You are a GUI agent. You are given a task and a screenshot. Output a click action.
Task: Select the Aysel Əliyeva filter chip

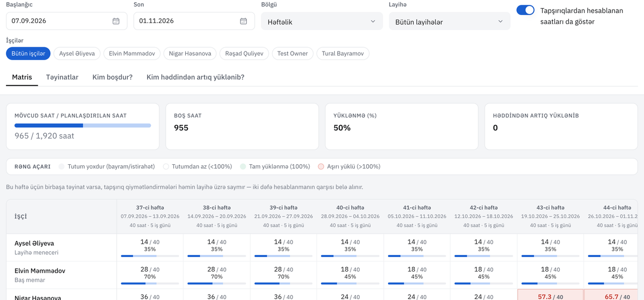click(77, 54)
